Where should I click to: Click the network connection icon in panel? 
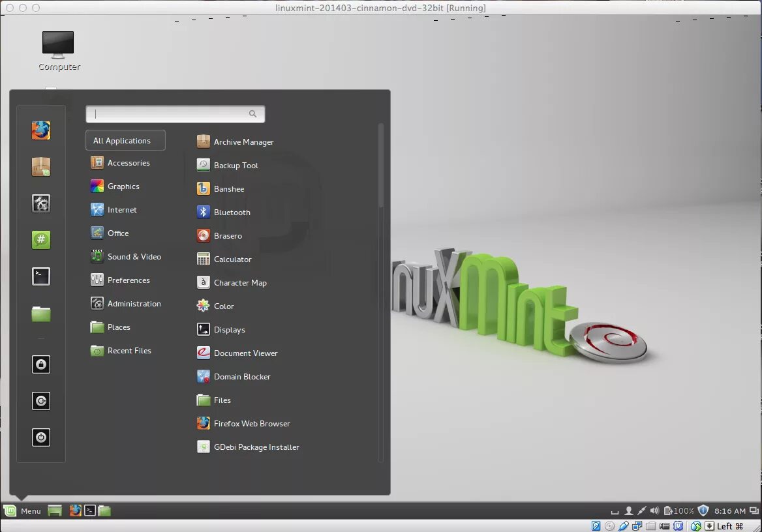pos(642,510)
